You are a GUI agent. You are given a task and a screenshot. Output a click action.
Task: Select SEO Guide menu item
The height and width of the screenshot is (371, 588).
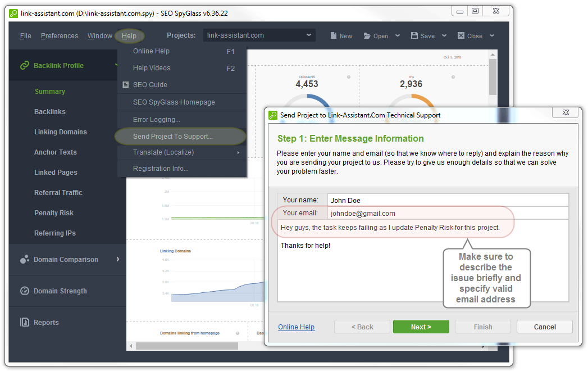(183, 85)
